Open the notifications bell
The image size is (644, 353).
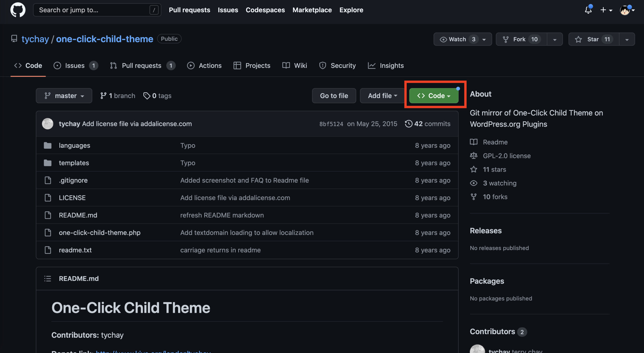[x=588, y=10]
